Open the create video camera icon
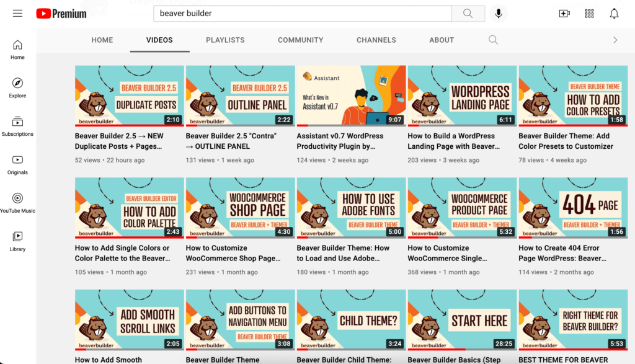Image resolution: width=635 pixels, height=364 pixels. point(564,14)
